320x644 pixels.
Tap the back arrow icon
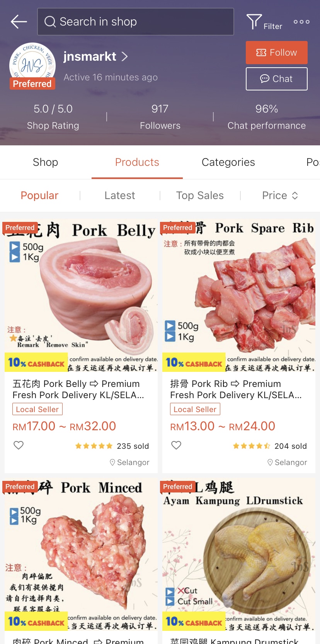point(19,22)
